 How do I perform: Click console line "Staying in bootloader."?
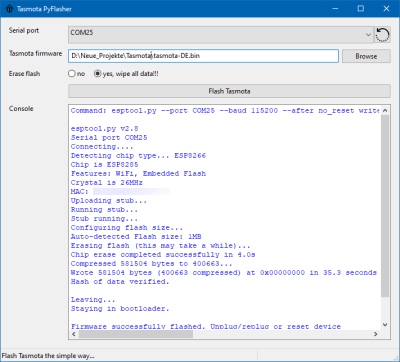pos(120,309)
